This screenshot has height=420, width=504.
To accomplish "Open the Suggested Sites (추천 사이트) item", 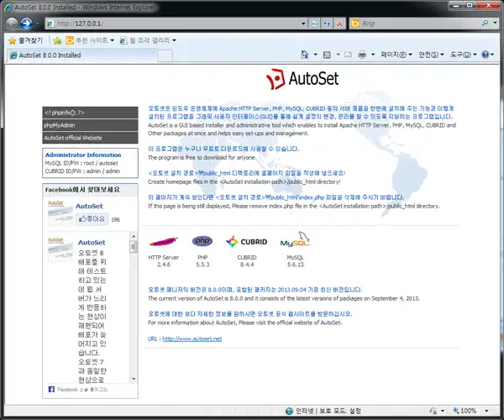I will coord(90,40).
